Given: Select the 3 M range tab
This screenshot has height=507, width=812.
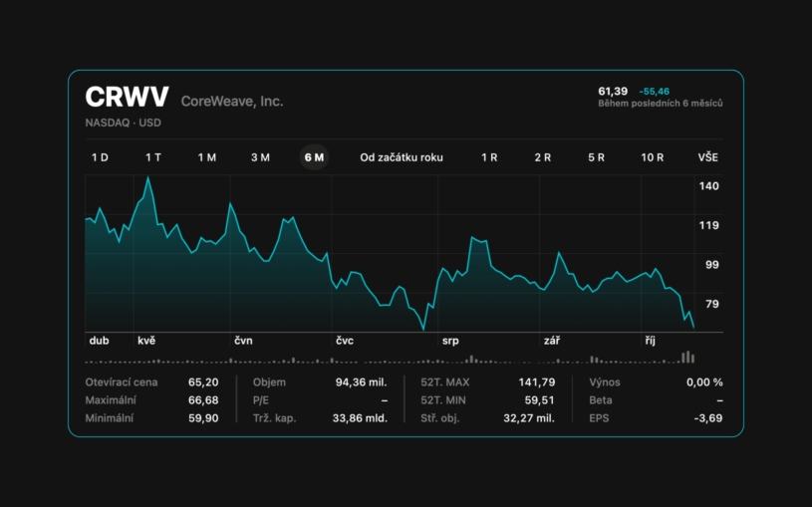Looking at the screenshot, I should (x=260, y=157).
